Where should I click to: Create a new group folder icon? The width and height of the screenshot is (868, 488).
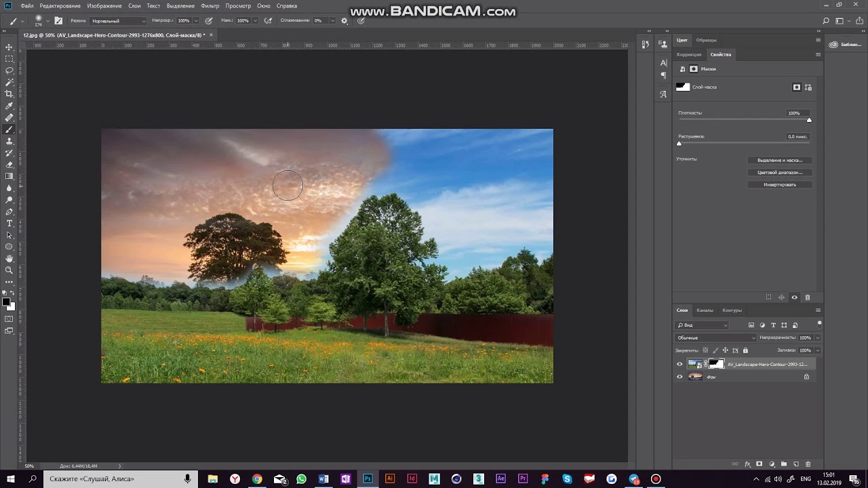pyautogui.click(x=784, y=464)
